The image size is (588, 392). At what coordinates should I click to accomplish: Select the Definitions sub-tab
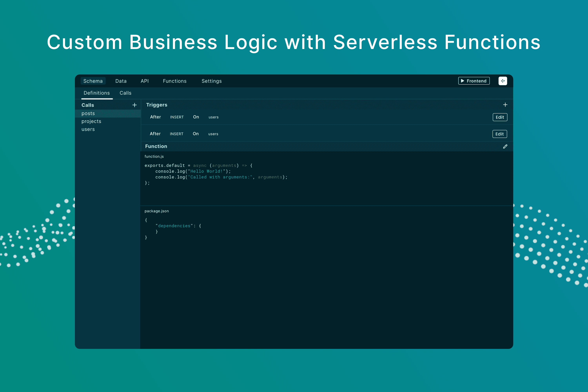pyautogui.click(x=97, y=93)
